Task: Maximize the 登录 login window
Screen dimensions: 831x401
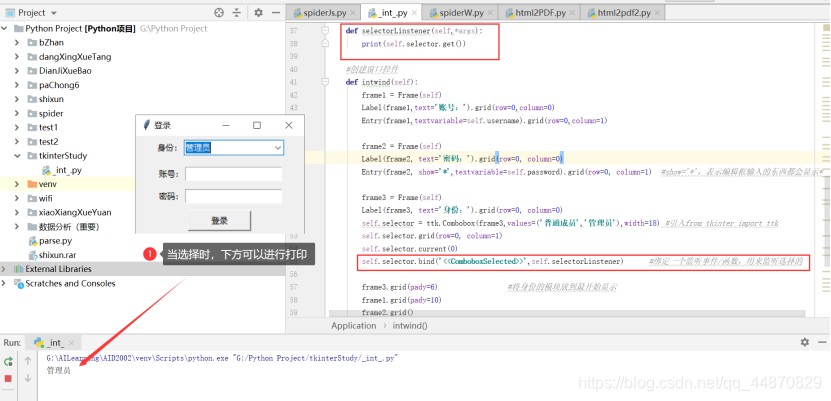Action: pyautogui.click(x=257, y=126)
